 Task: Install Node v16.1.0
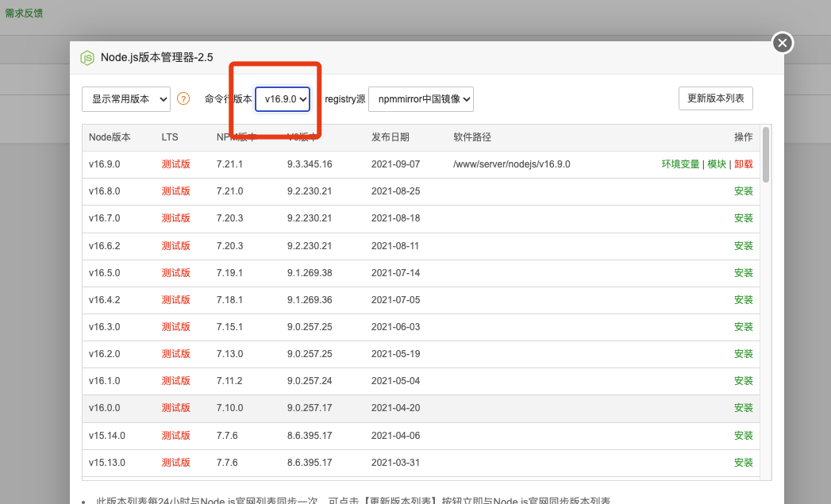[x=744, y=381]
